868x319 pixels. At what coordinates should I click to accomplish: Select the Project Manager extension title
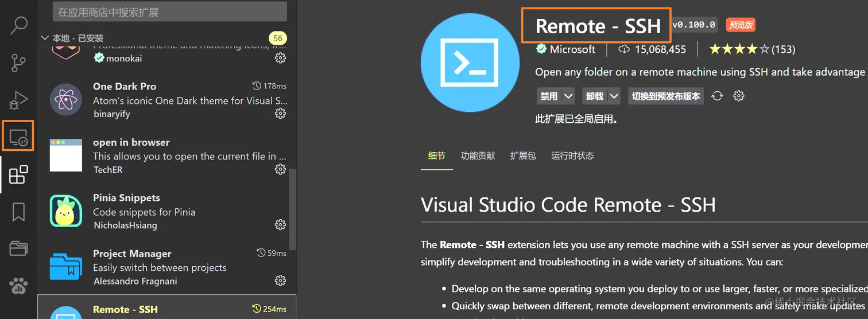pos(132,254)
